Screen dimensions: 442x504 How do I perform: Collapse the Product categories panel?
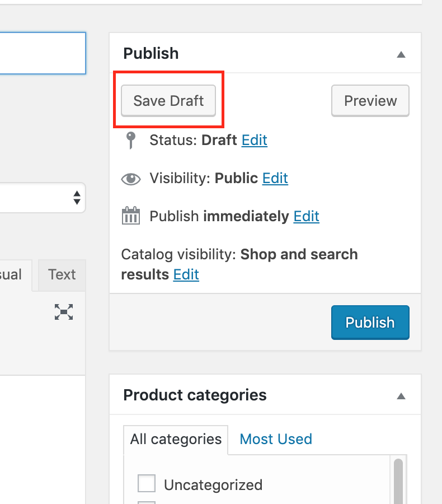click(401, 396)
